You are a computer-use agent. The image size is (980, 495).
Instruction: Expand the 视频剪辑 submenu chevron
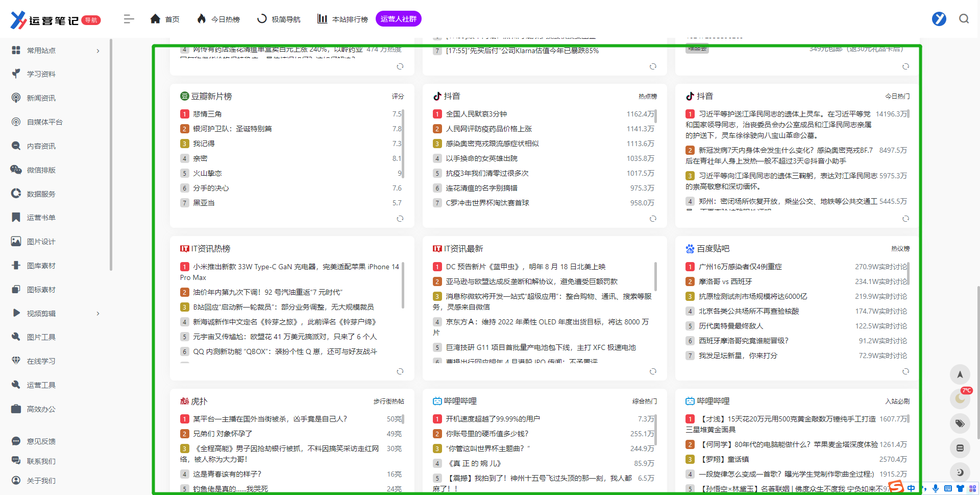click(x=98, y=314)
